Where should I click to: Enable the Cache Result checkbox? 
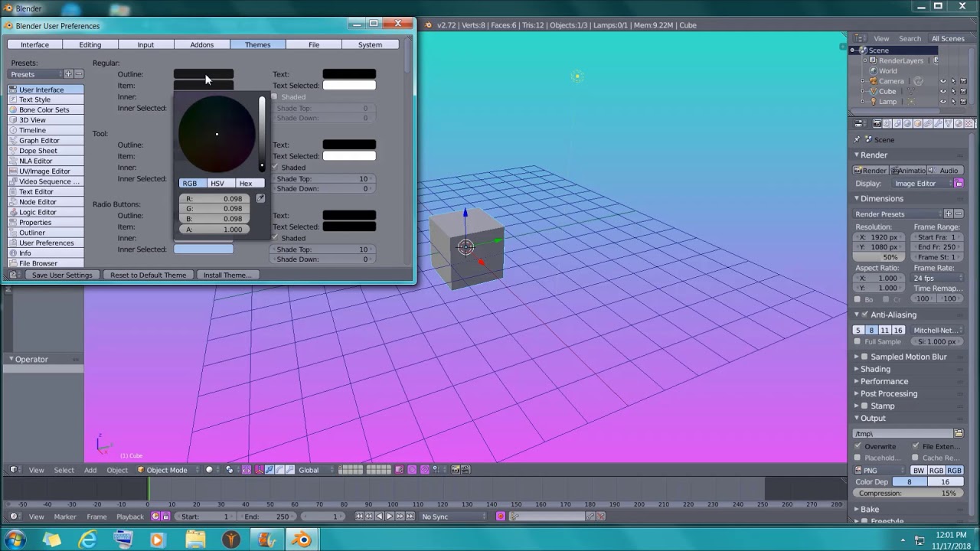(916, 458)
